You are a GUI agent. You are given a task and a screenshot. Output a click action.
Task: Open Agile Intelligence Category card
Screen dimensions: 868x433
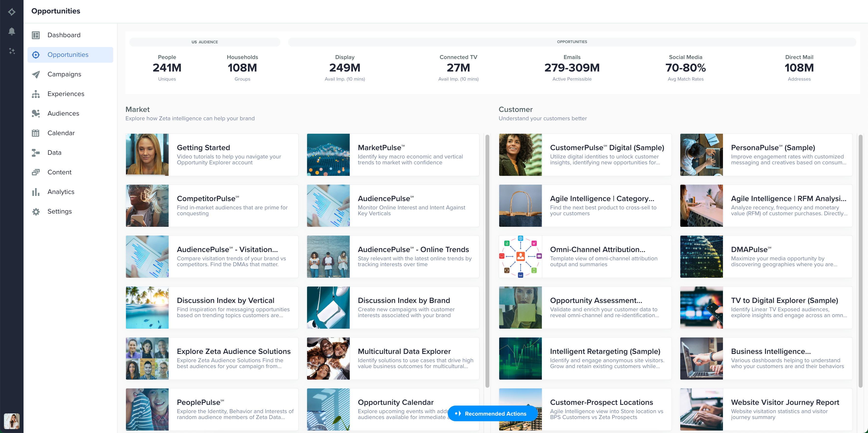585,205
